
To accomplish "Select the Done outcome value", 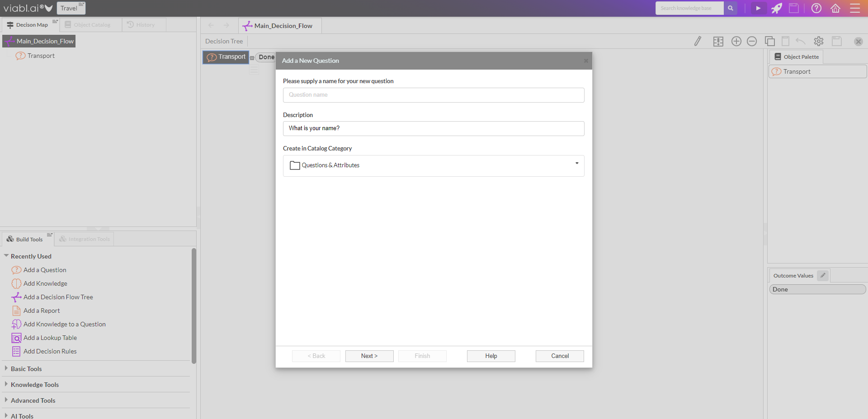I will pyautogui.click(x=817, y=289).
